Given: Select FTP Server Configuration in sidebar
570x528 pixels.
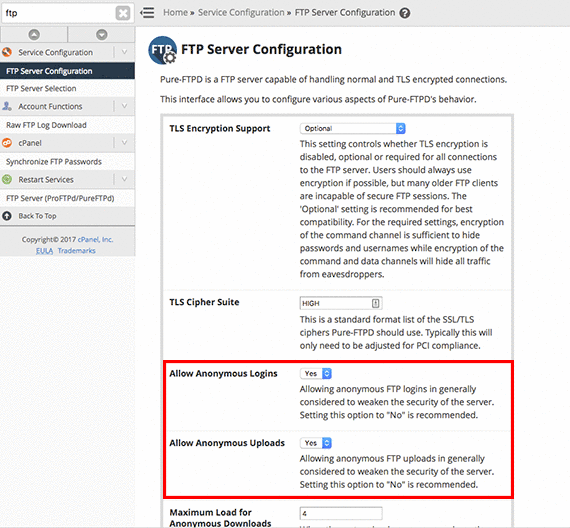Looking at the screenshot, I should [68, 71].
